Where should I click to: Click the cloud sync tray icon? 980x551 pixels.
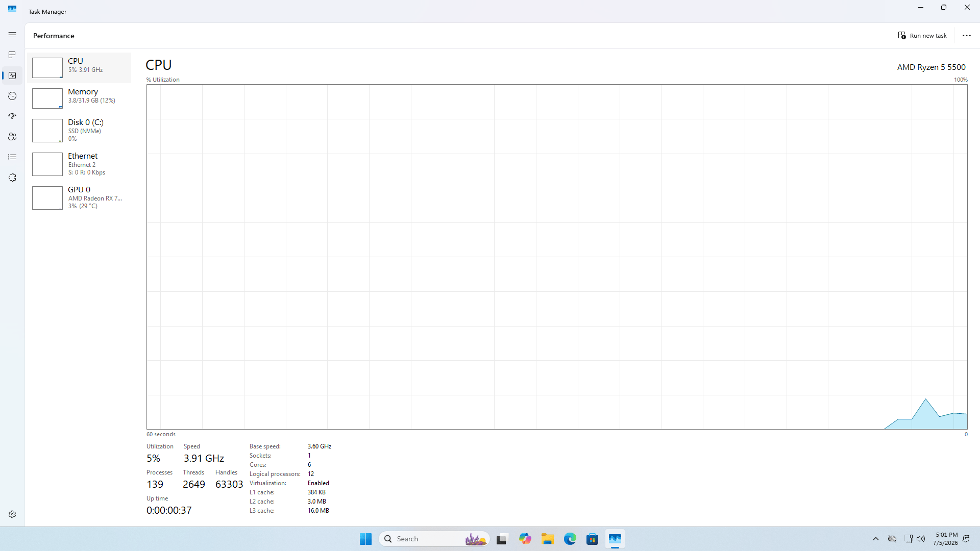(892, 539)
